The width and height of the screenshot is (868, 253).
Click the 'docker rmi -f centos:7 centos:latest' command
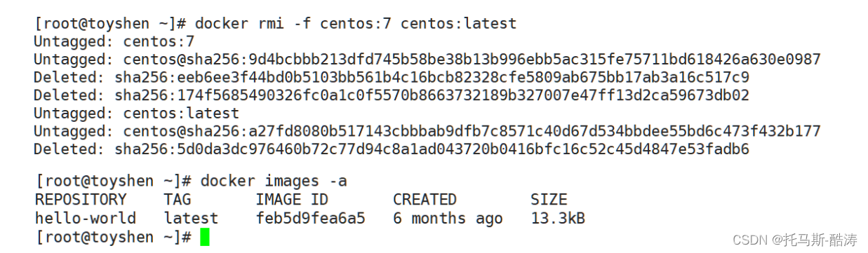point(355,24)
